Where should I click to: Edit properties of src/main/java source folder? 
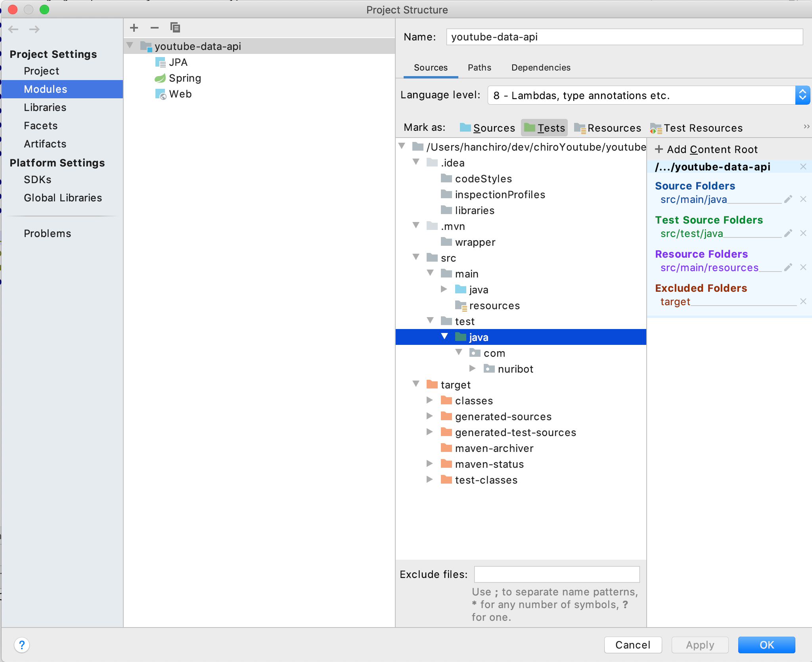click(x=788, y=199)
